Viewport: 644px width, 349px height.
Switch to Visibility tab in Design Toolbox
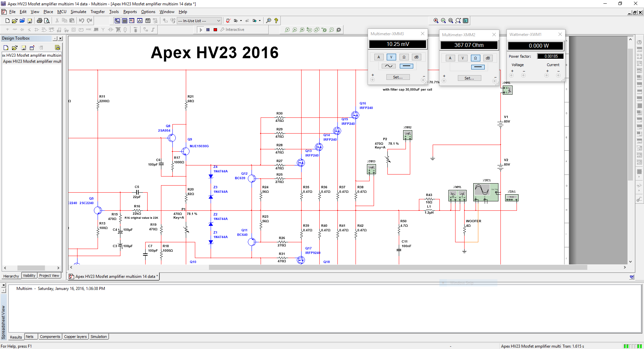pyautogui.click(x=29, y=276)
